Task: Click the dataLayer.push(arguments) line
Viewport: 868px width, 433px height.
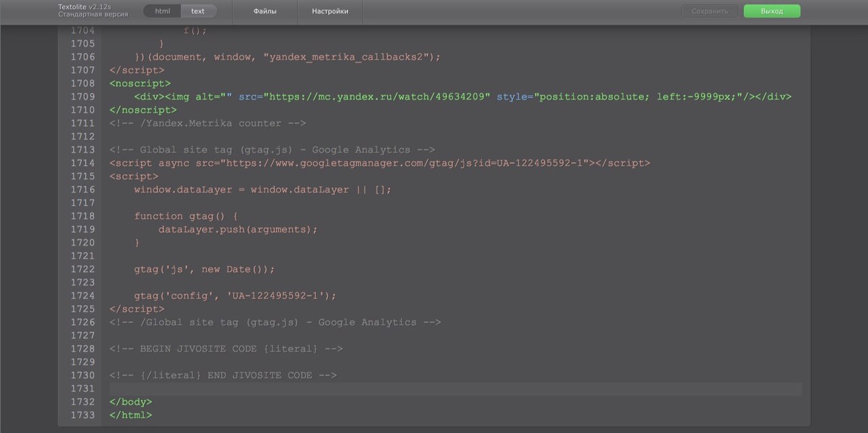Action: tap(238, 229)
